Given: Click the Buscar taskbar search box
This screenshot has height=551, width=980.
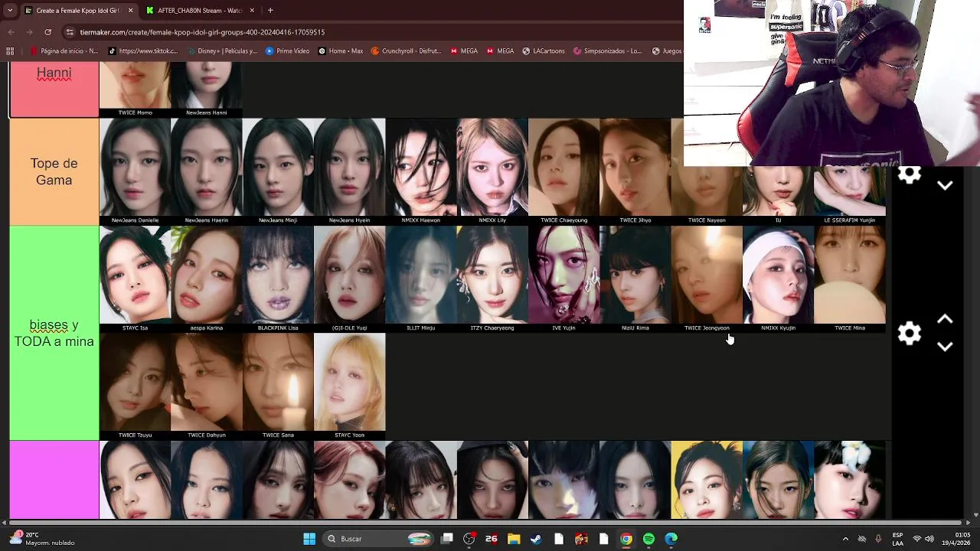Looking at the screenshot, I should click(x=379, y=539).
